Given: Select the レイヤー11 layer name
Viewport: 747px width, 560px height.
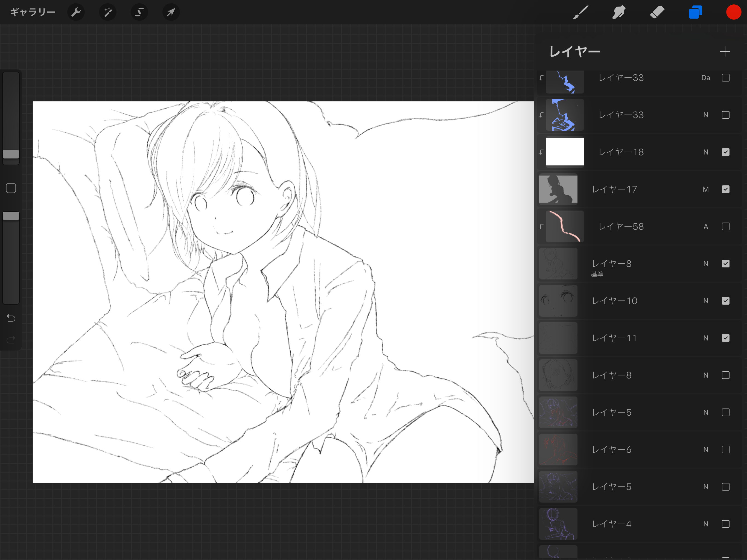Looking at the screenshot, I should click(614, 338).
